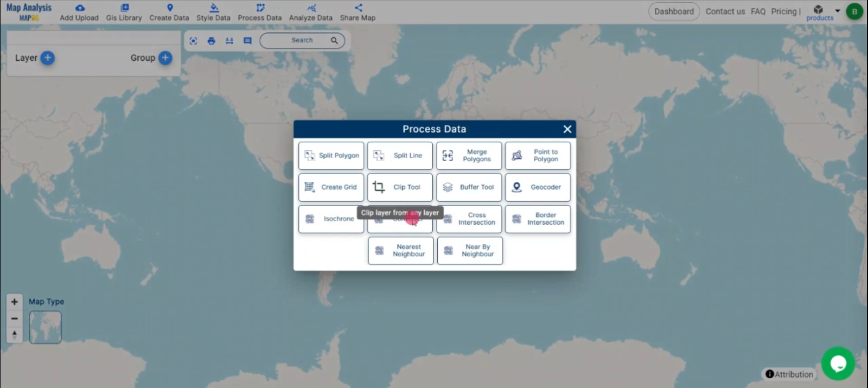Open the Analyze Data menu
The height and width of the screenshot is (388, 868).
311,12
